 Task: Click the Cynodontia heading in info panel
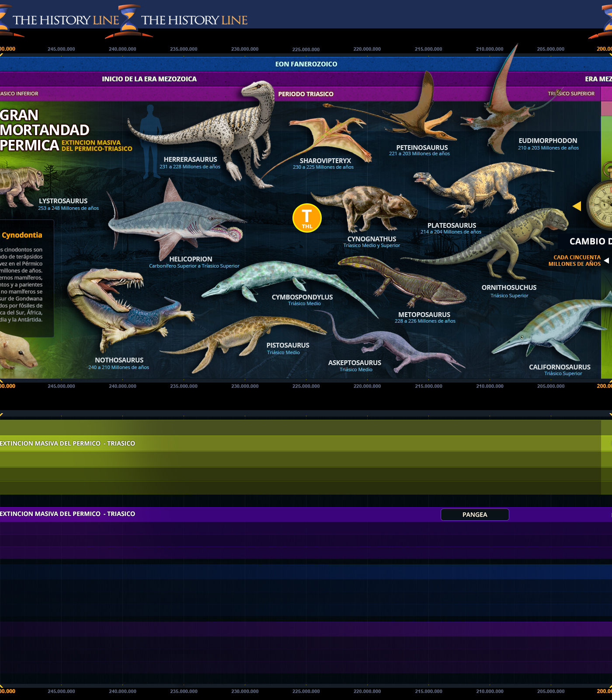click(22, 235)
